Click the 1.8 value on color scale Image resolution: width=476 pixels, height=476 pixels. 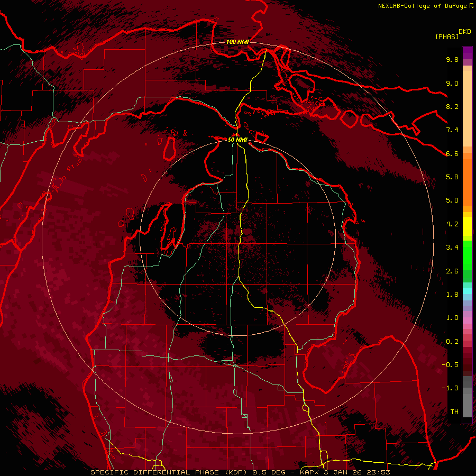[452, 295]
